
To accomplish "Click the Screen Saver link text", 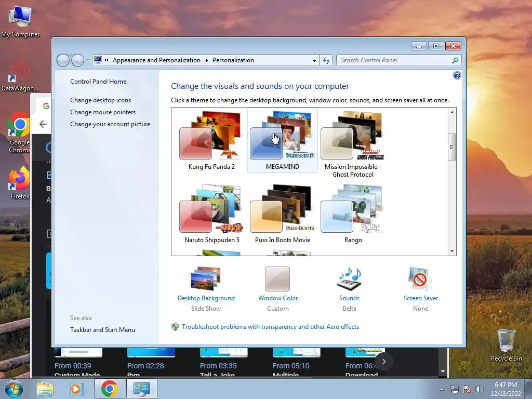I will coord(421,298).
